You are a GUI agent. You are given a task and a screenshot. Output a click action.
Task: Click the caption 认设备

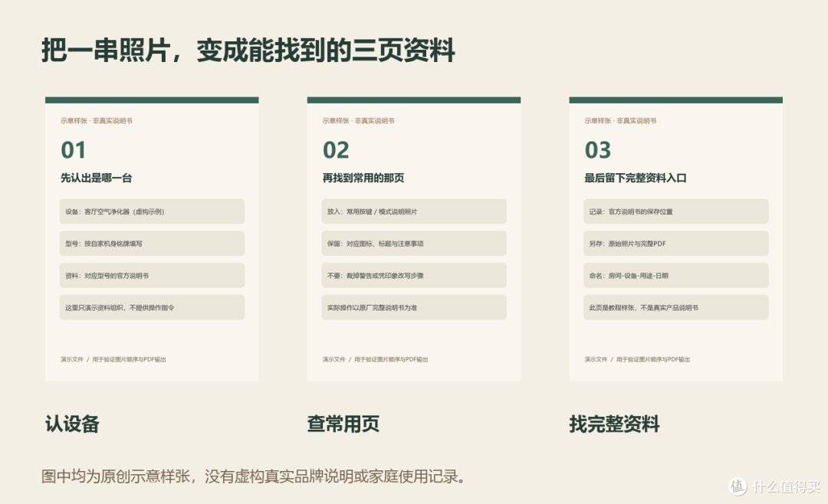tap(72, 424)
